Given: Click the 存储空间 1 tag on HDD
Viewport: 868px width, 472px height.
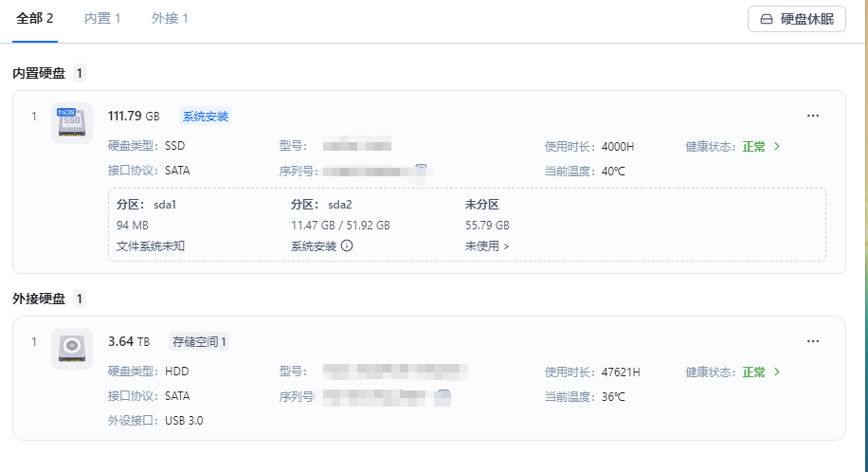Looking at the screenshot, I should coord(199,342).
